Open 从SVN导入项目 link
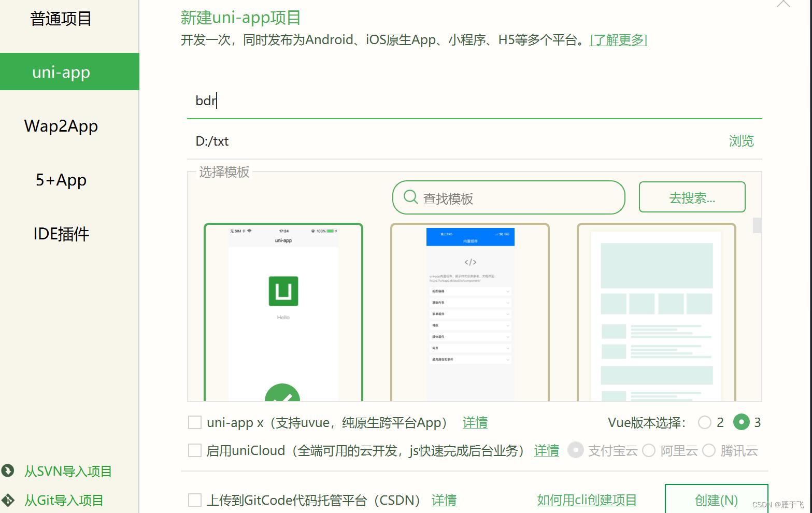 coord(68,471)
